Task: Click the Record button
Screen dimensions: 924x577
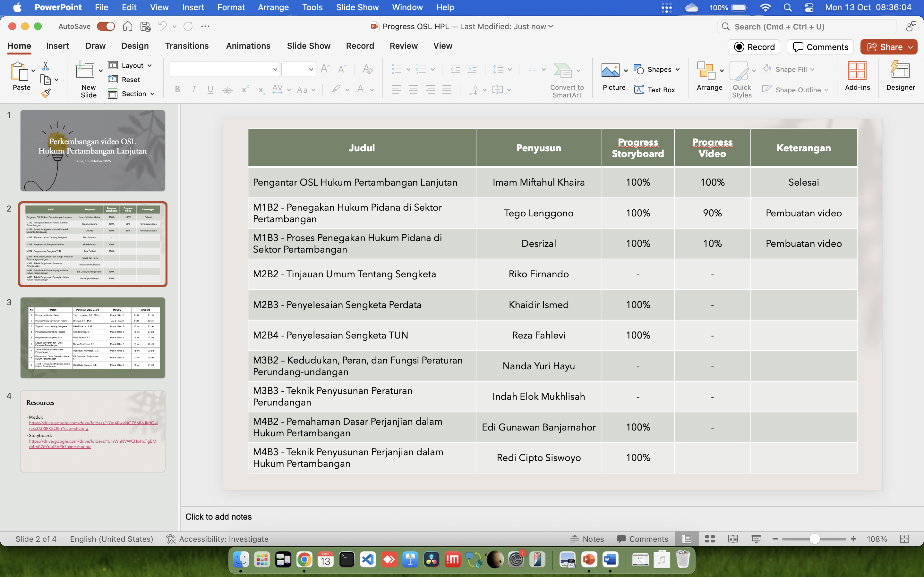Action: (x=754, y=47)
